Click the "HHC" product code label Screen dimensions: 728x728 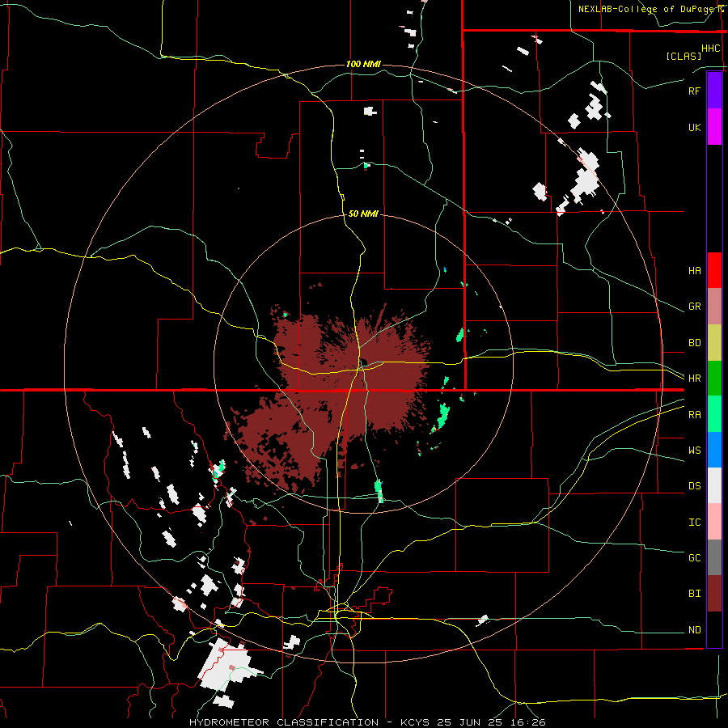pos(711,49)
